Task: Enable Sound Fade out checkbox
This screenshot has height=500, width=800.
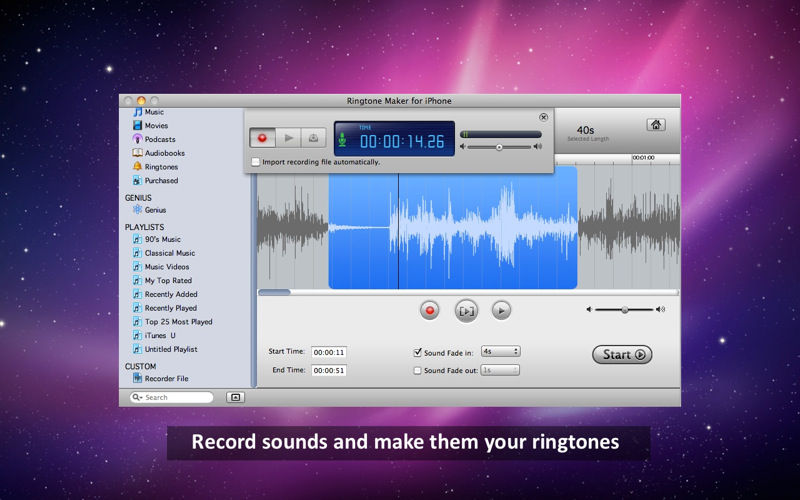Action: [417, 371]
